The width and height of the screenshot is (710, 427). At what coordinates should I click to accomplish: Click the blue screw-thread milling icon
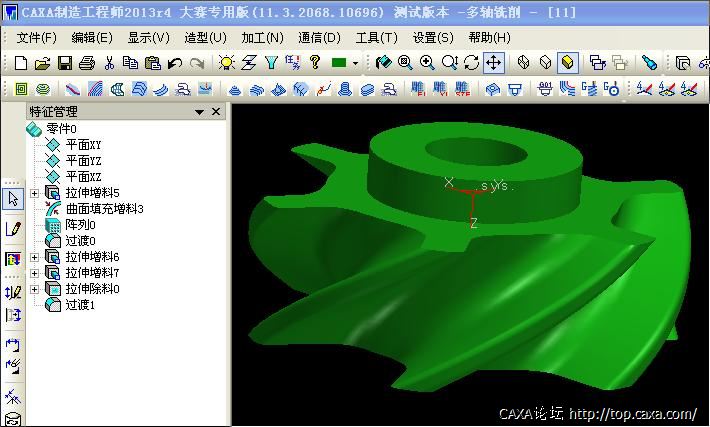[345, 89]
